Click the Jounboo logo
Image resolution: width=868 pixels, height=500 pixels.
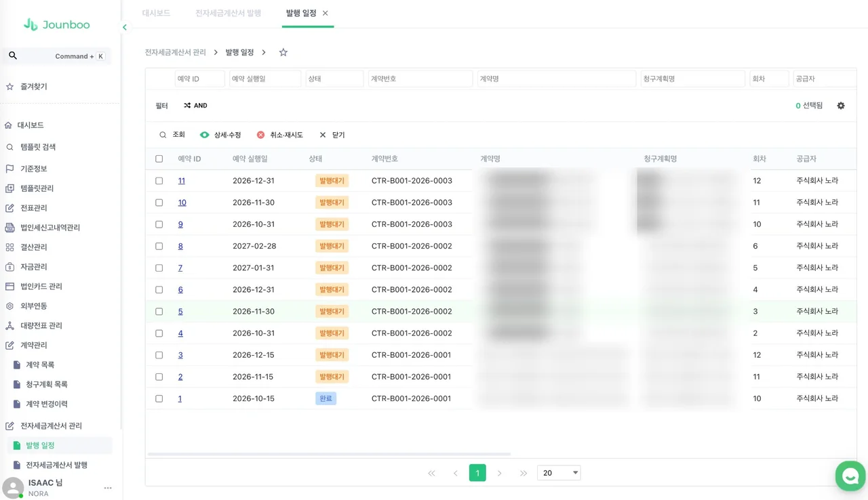pyautogui.click(x=56, y=24)
